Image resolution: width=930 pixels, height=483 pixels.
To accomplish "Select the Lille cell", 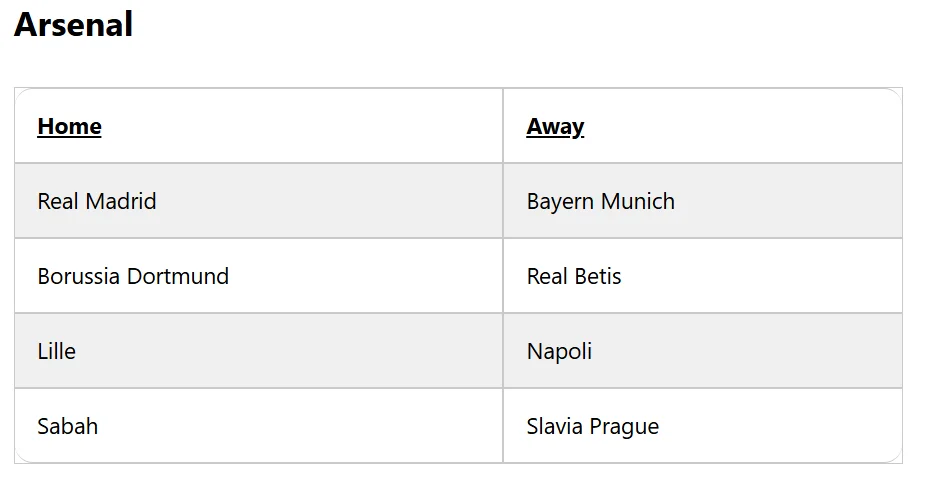I will coord(259,351).
